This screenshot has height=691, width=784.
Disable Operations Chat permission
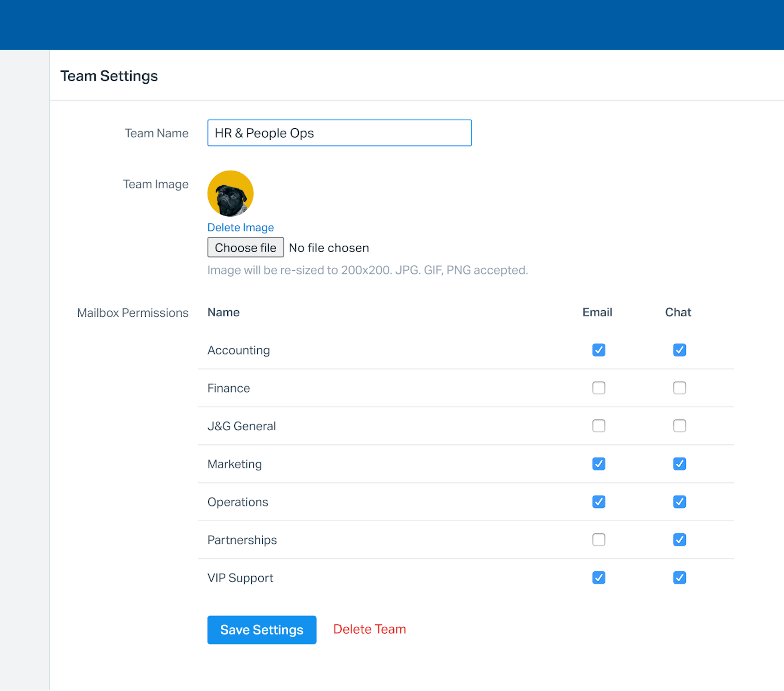(679, 502)
